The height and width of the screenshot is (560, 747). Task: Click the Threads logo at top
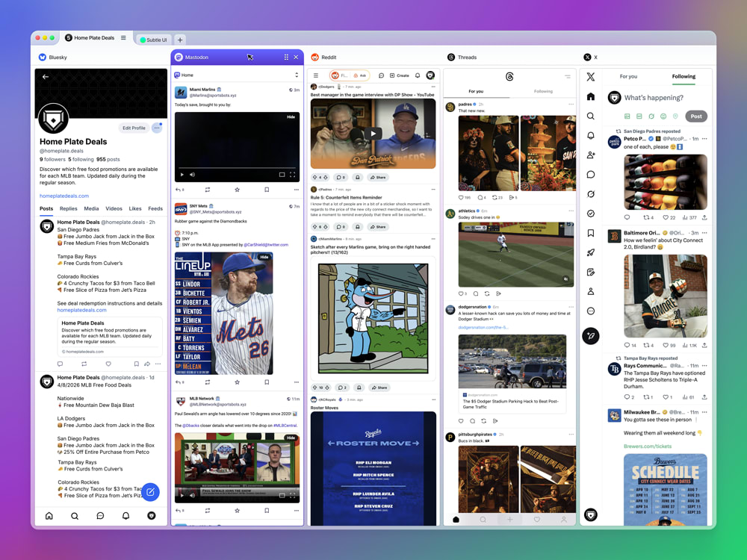[x=509, y=77]
